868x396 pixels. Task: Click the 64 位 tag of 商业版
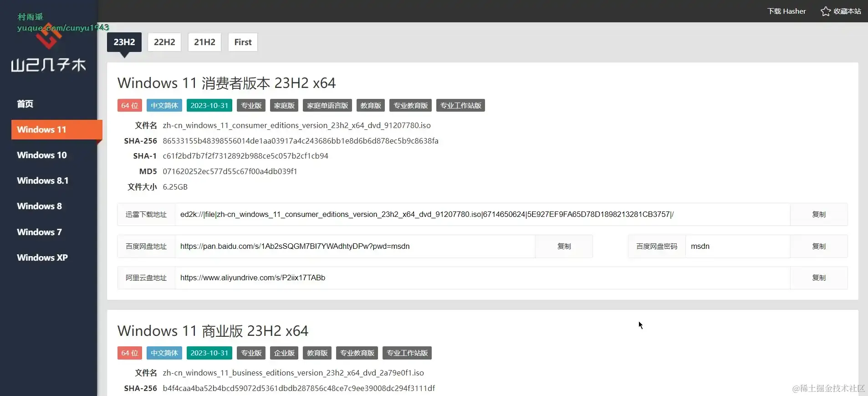(x=130, y=353)
